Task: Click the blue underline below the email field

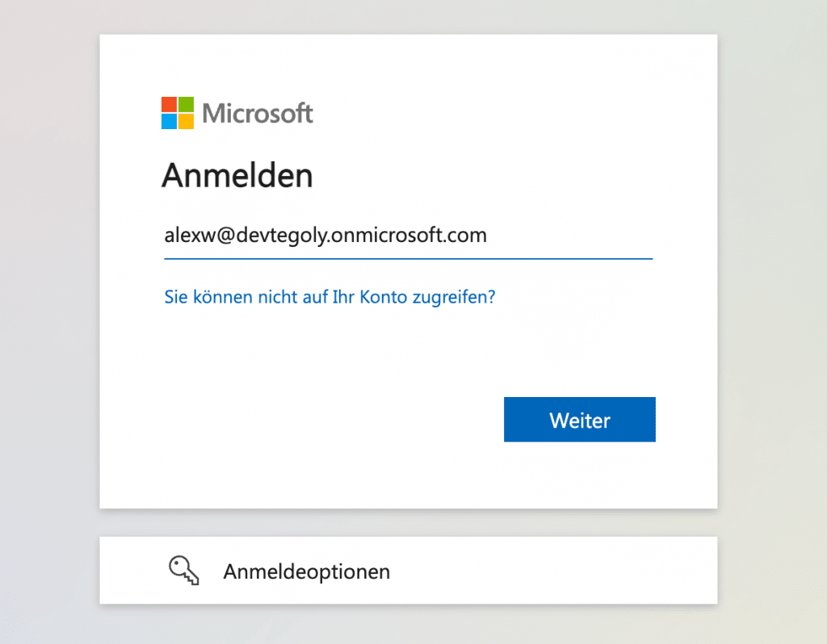Action: (x=408, y=258)
